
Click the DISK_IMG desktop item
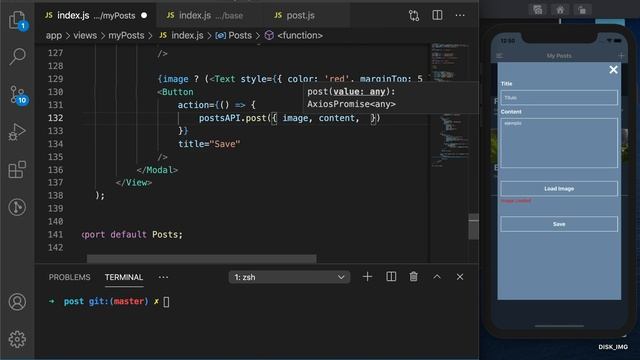pos(613,347)
